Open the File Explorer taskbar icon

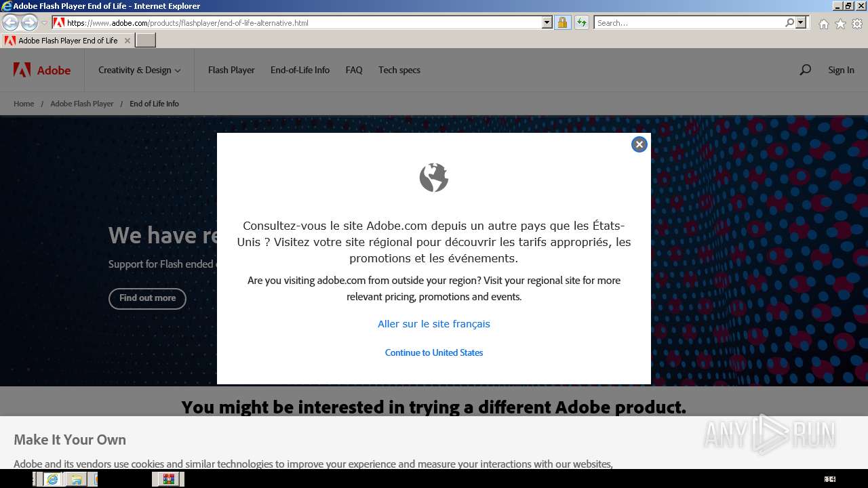click(76, 479)
